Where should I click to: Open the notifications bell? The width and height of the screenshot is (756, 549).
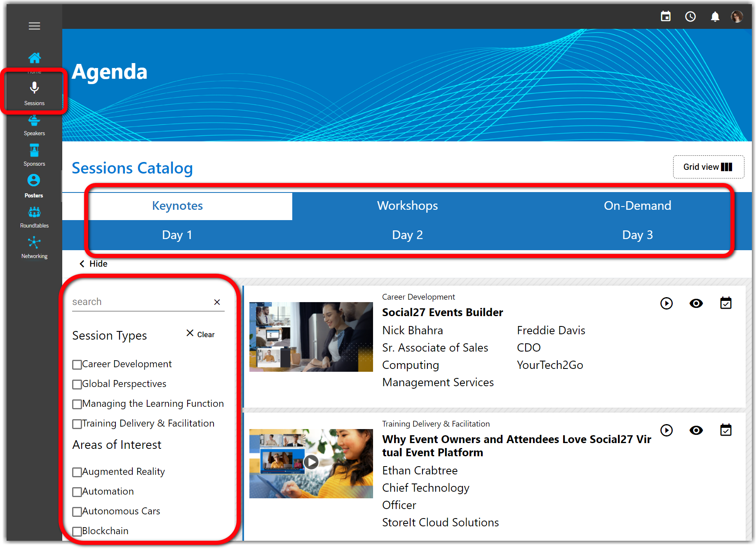pos(715,16)
